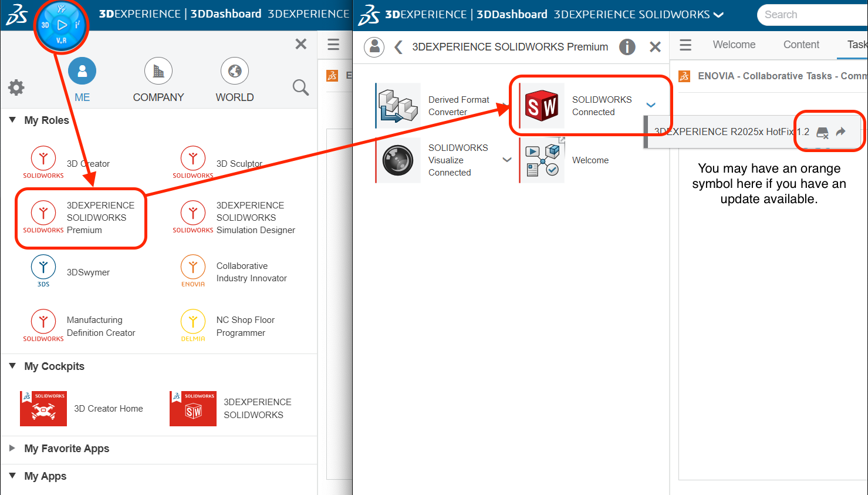
Task: Expand the My Favorite Apps section
Action: coord(12,448)
